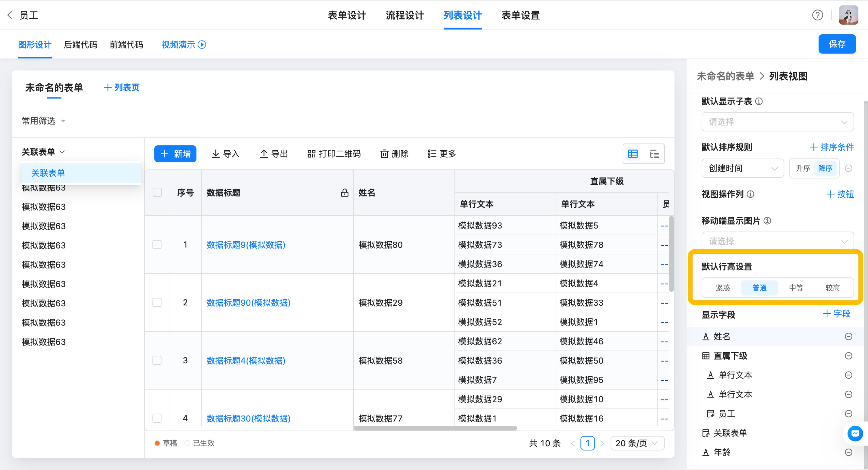This screenshot has height=470, width=868.
Task: Switch to 表单设计 tab
Action: tap(347, 15)
